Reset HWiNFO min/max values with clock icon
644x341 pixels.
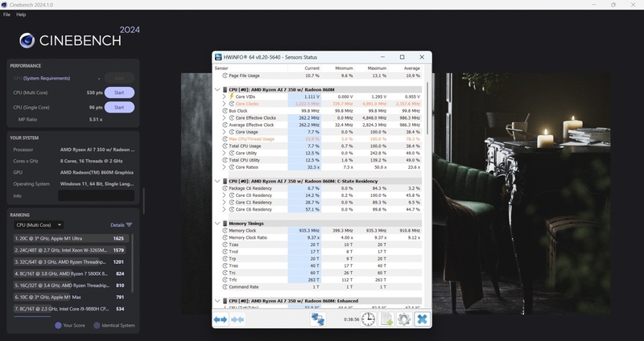[x=368, y=319]
